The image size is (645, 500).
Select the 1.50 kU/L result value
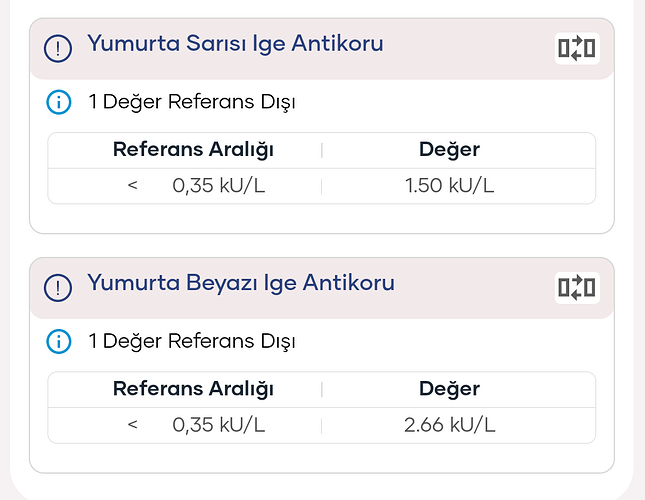point(449,186)
